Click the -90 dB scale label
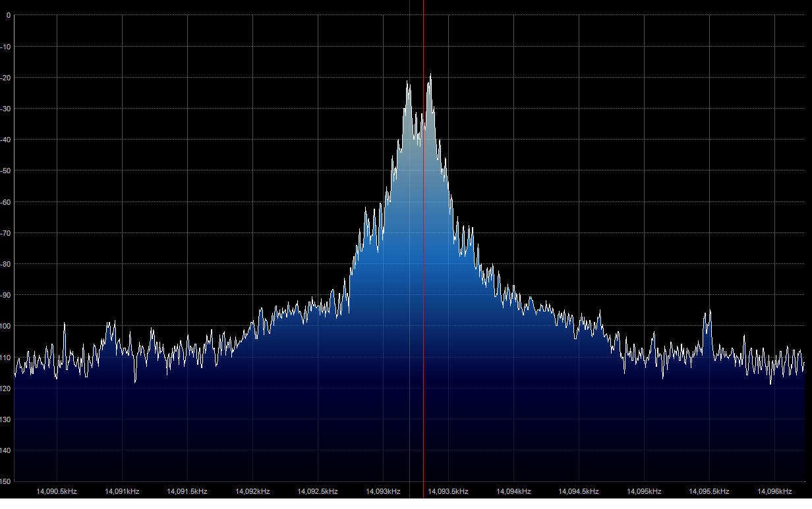Viewport: 812px width, 509px height. pos(7,295)
